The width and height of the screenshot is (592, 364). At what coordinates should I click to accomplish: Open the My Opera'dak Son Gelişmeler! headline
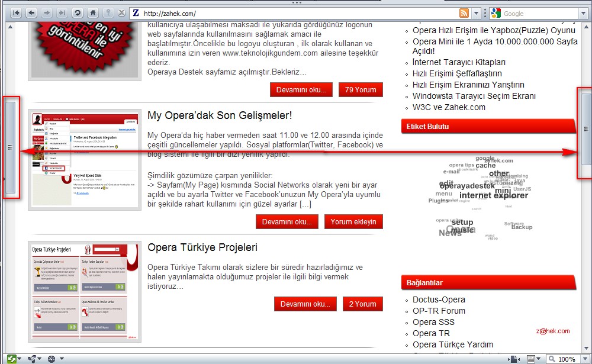click(x=220, y=115)
